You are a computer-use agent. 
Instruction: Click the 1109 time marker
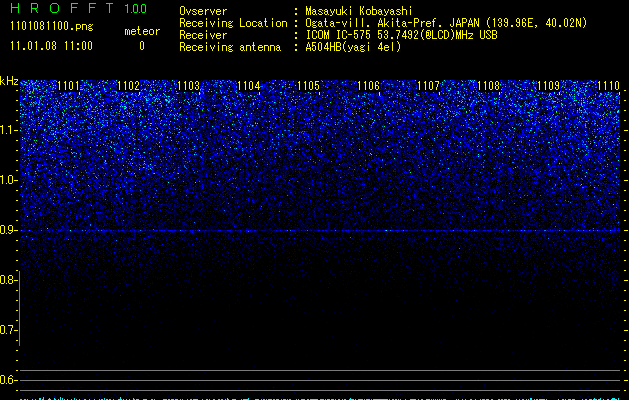pos(548,86)
